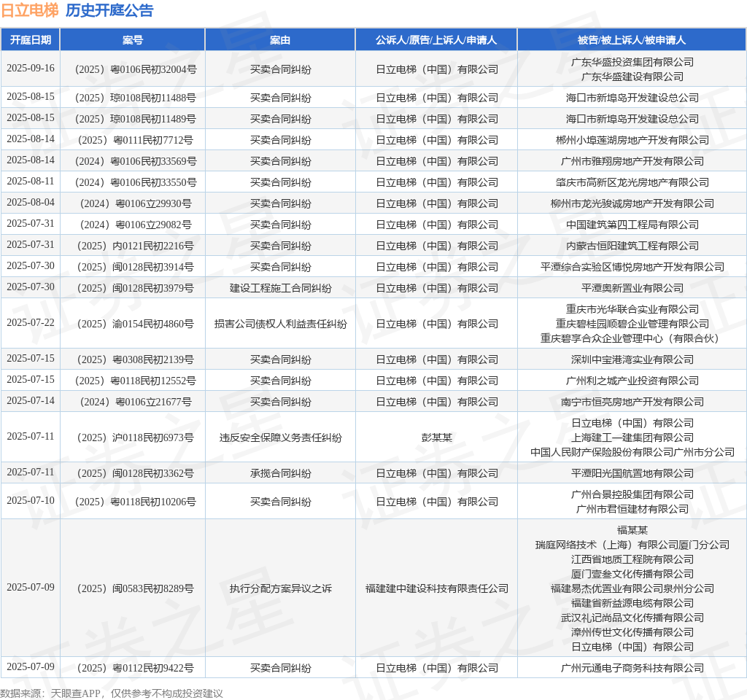The width and height of the screenshot is (747, 700).
Task: Click defendant 重庆市光华联合实业有限公司
Action: (x=632, y=309)
